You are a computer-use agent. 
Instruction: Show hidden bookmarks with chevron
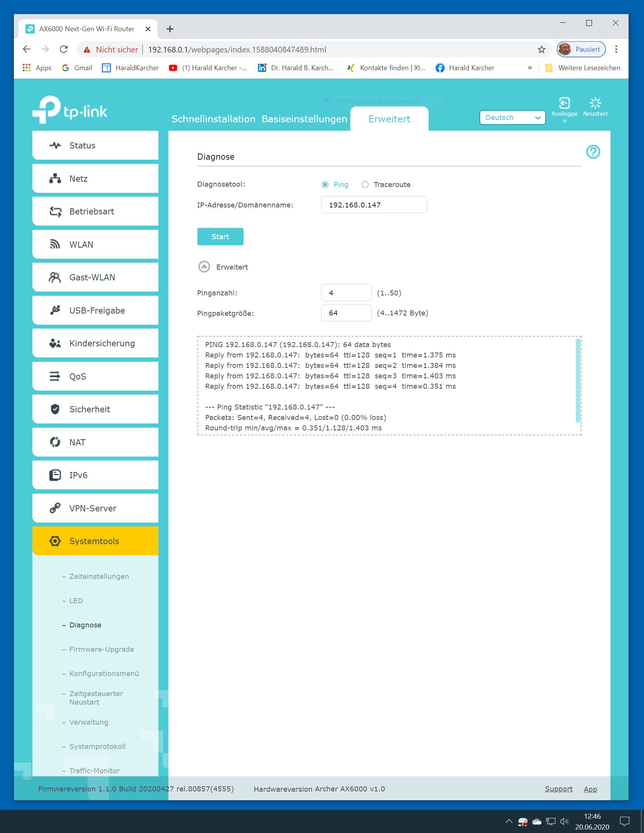[x=530, y=68]
